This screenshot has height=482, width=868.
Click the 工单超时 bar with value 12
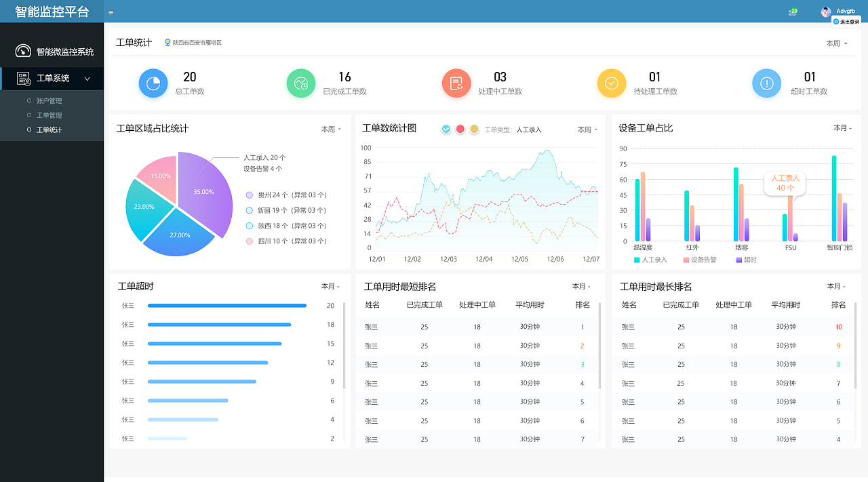(x=208, y=363)
